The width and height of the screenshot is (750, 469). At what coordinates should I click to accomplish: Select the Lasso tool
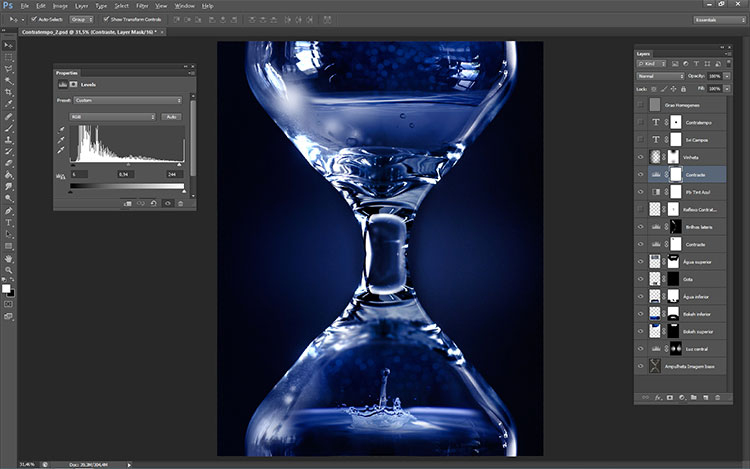coord(9,69)
